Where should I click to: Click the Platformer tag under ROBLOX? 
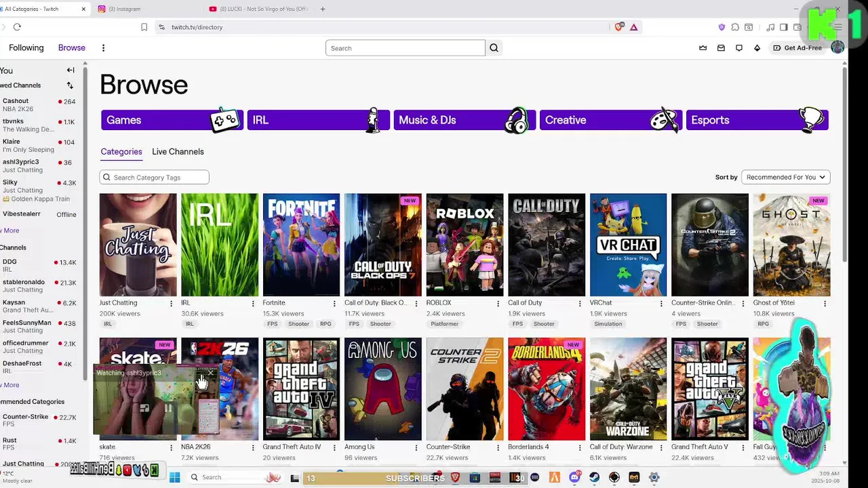[x=445, y=324]
